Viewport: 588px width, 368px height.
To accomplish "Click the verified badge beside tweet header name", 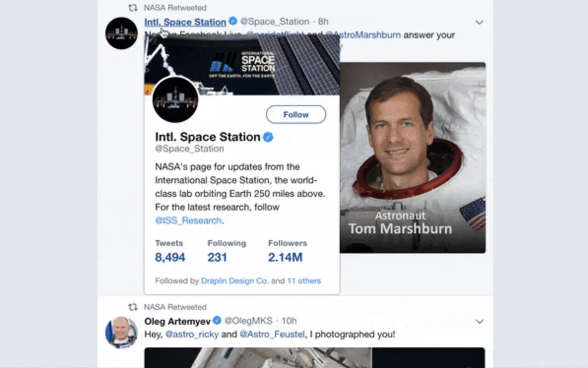I will point(233,21).
